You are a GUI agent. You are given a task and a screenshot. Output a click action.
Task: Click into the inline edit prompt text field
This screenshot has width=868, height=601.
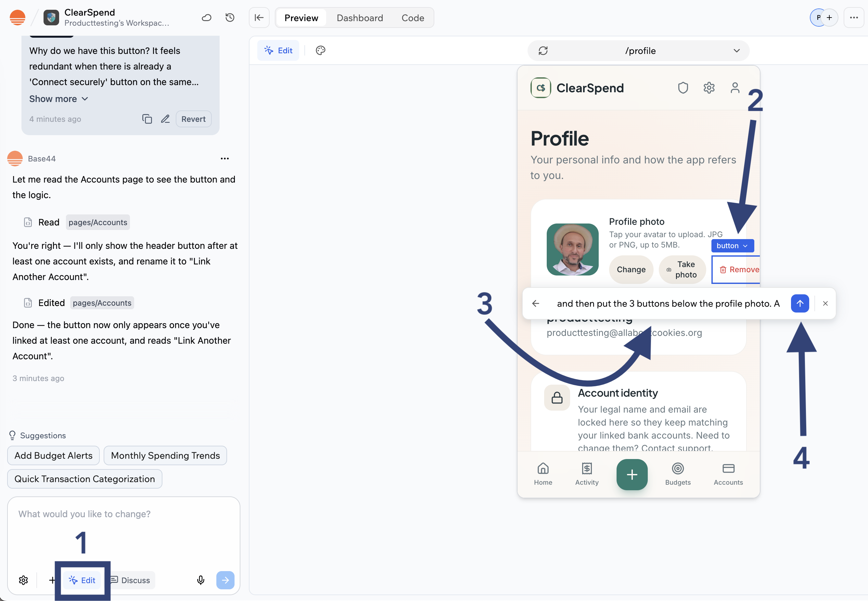(x=668, y=303)
